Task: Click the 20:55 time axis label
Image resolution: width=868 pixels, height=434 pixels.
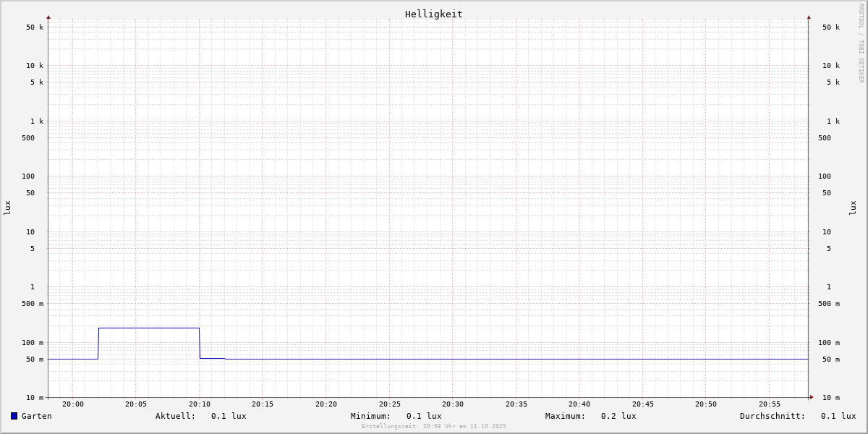Action: [x=769, y=404]
